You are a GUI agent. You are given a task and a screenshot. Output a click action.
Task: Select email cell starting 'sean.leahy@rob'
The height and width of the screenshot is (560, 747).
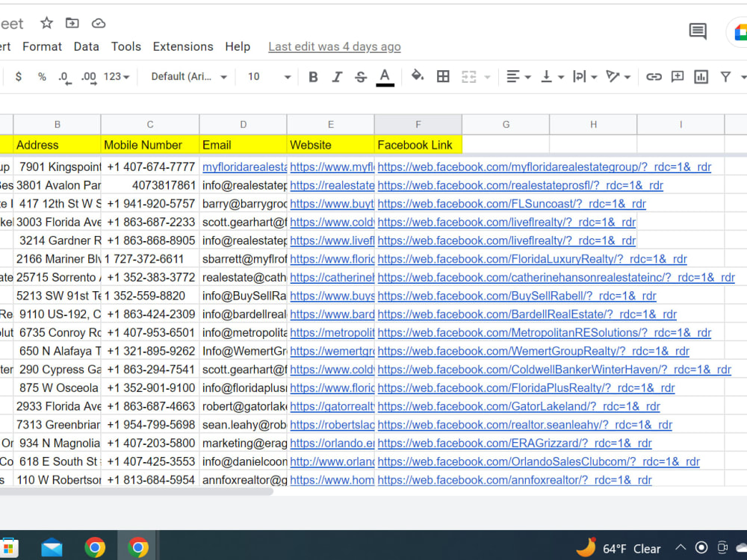243,425
